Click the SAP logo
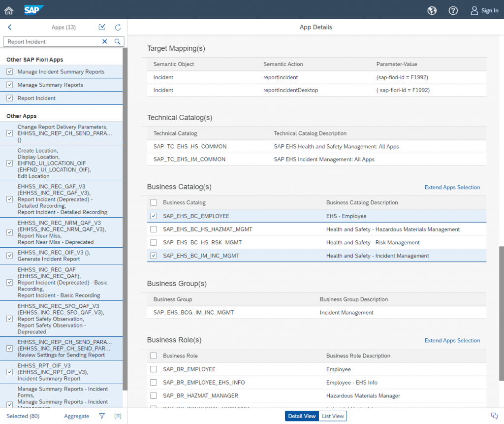The height and width of the screenshot is (424, 504). [34, 10]
